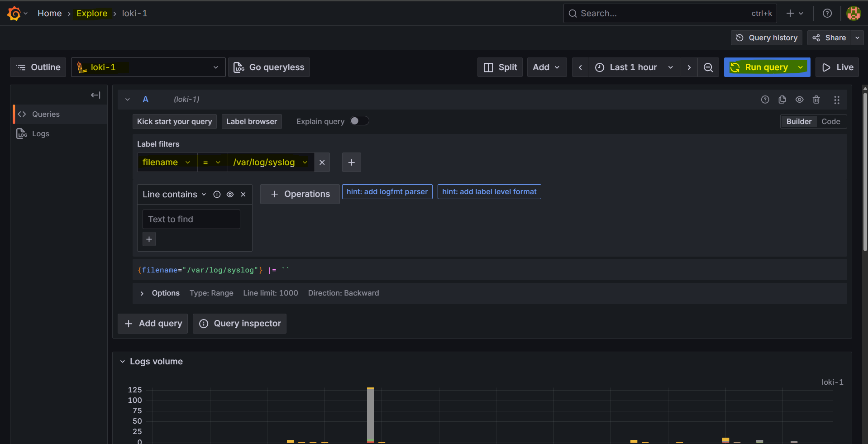This screenshot has height=444, width=868.
Task: Collapse query row A
Action: point(128,100)
